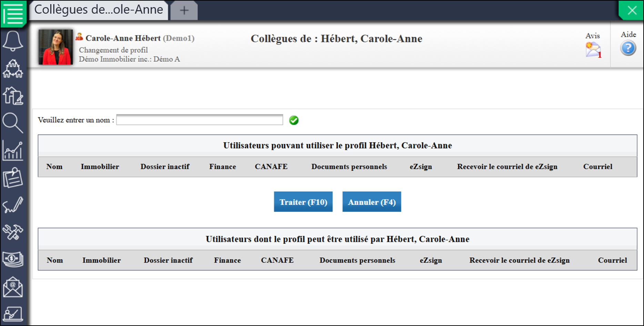This screenshot has width=644, height=326.
Task: Open the clipboard tasks sidebar icon
Action: pyautogui.click(x=13, y=177)
